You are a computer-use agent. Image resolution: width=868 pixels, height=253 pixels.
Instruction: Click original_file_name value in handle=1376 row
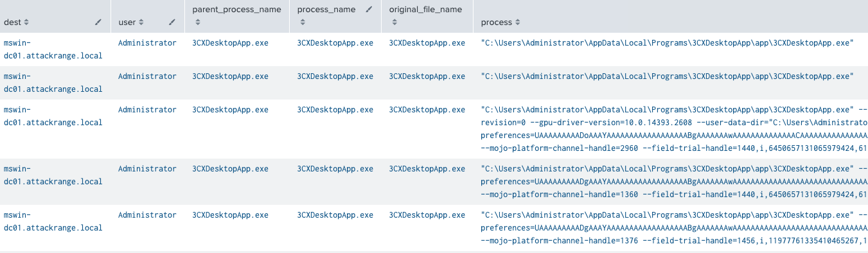point(427,215)
